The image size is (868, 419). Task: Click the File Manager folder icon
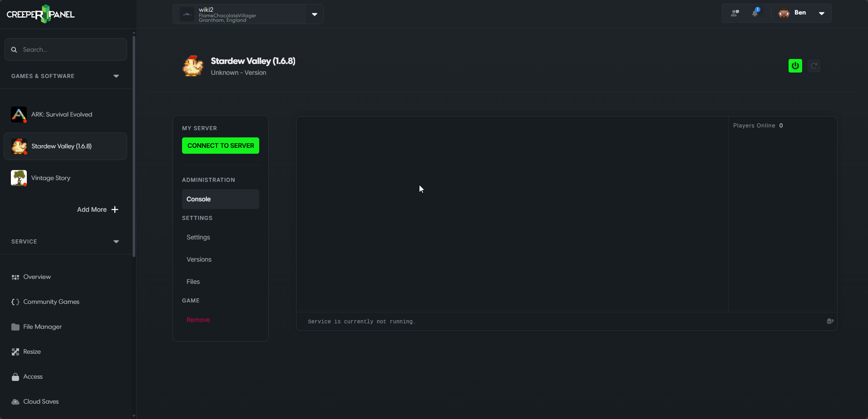tap(15, 327)
